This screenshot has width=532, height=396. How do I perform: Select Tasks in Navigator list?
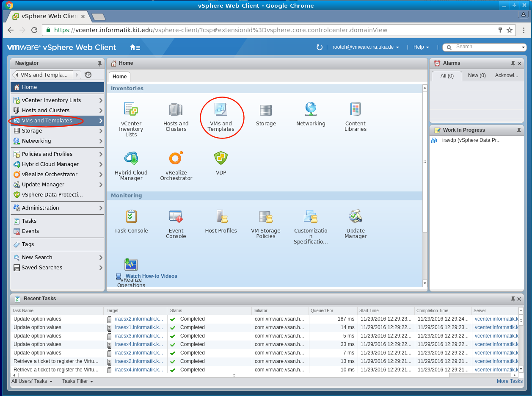click(57, 221)
